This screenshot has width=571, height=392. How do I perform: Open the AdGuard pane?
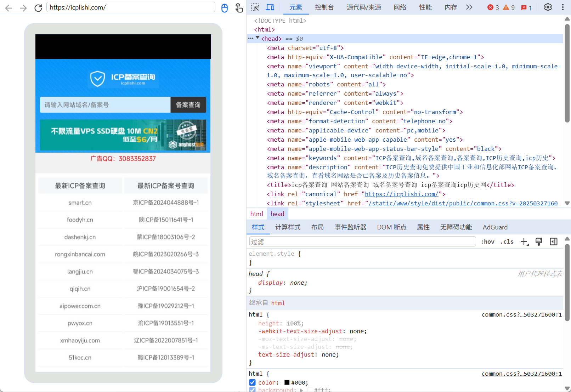coord(495,227)
